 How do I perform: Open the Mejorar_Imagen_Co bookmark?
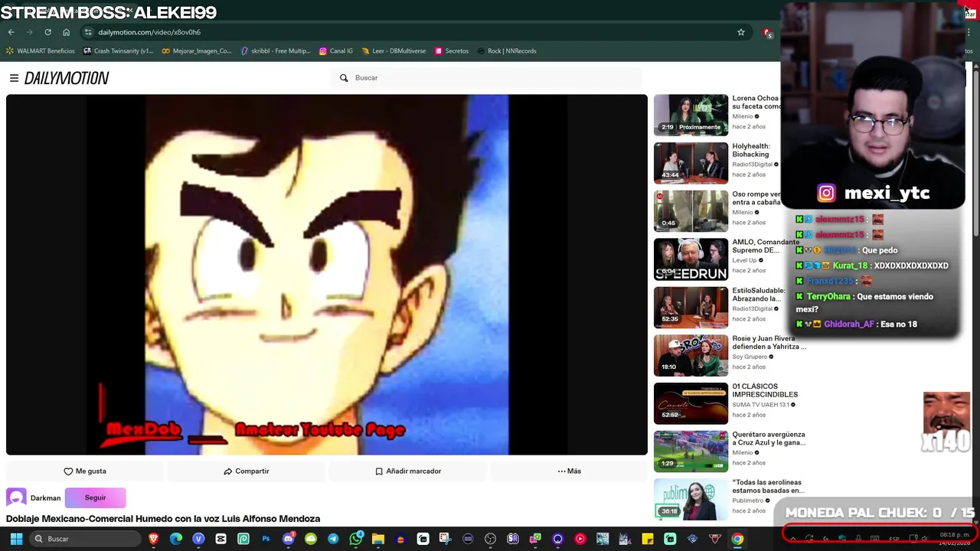coord(196,51)
